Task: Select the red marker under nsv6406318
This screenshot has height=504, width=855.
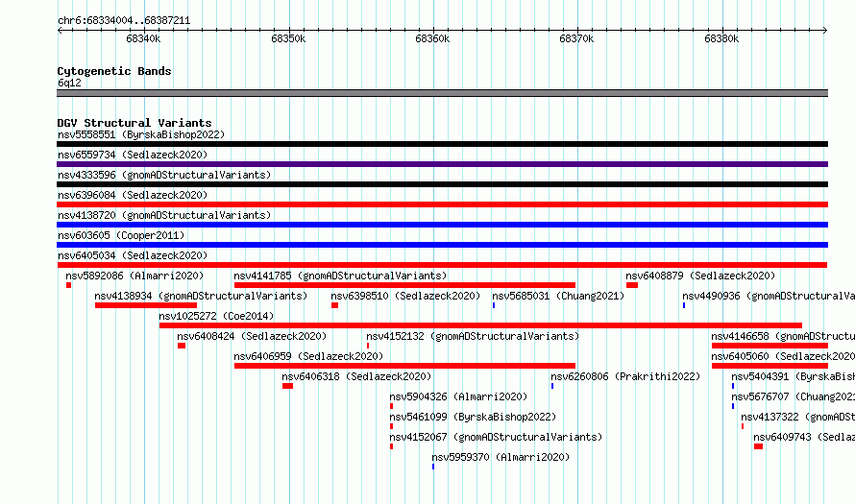Action: pos(287,386)
